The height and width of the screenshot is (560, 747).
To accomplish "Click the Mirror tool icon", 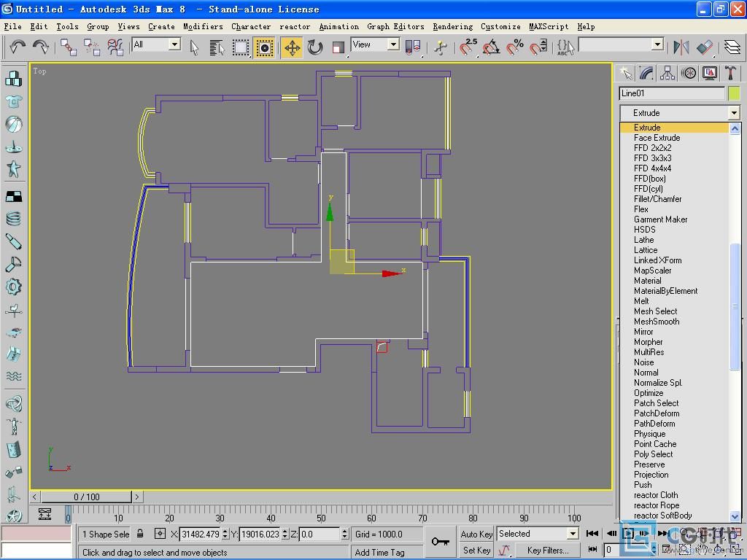I will click(681, 47).
